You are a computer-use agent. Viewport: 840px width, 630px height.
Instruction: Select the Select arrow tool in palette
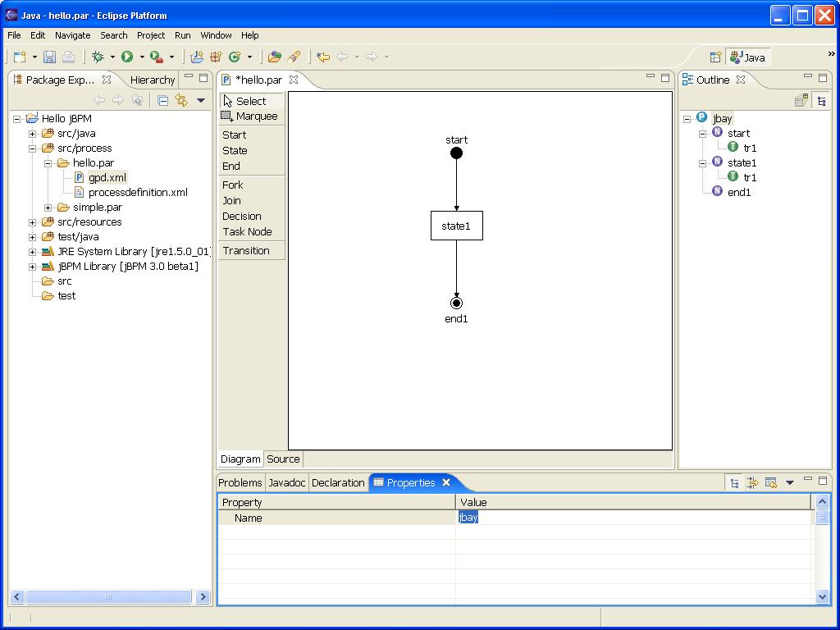(x=251, y=101)
